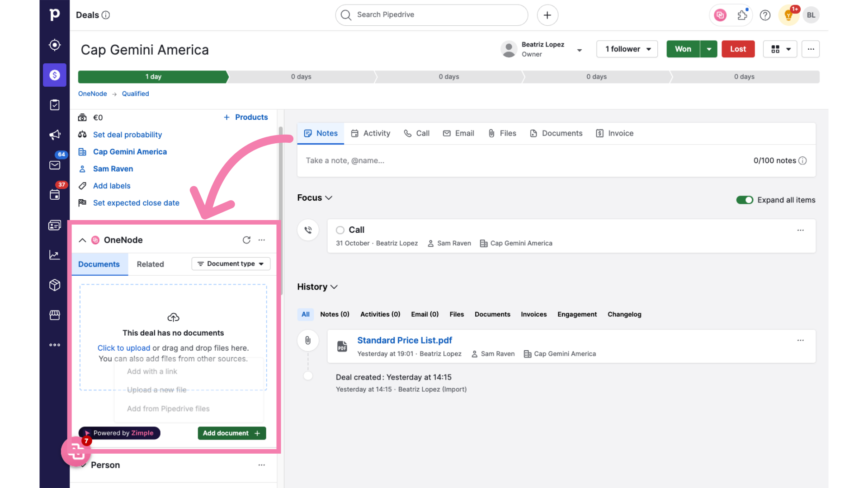This screenshot has width=868, height=488.
Task: Open the BL user avatar menu
Action: [811, 15]
